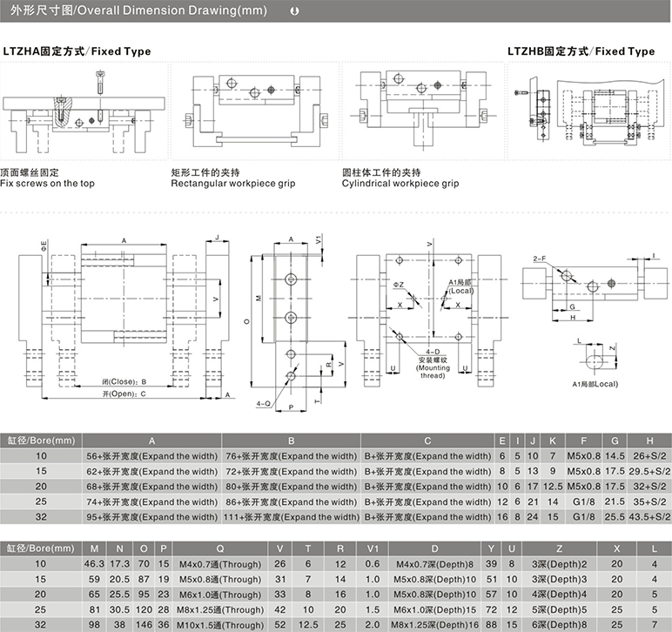The height and width of the screenshot is (632, 672).
Task: Click the table column header 'V1'
Action: (373, 548)
